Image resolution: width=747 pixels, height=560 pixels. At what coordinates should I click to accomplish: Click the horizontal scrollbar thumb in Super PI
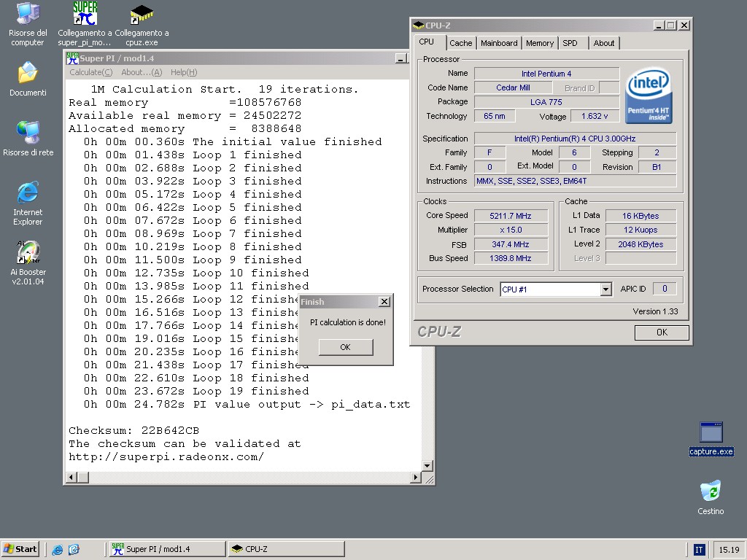click(83, 477)
